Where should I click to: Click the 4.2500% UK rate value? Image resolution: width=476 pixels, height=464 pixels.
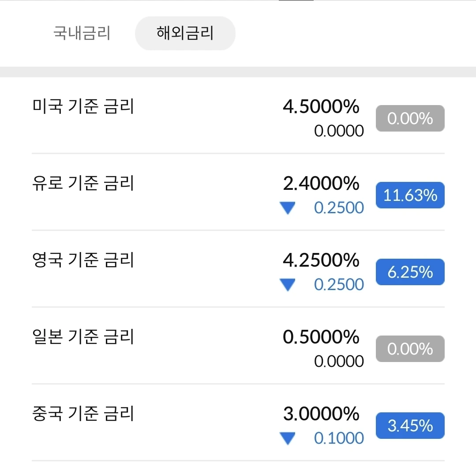[x=321, y=260]
